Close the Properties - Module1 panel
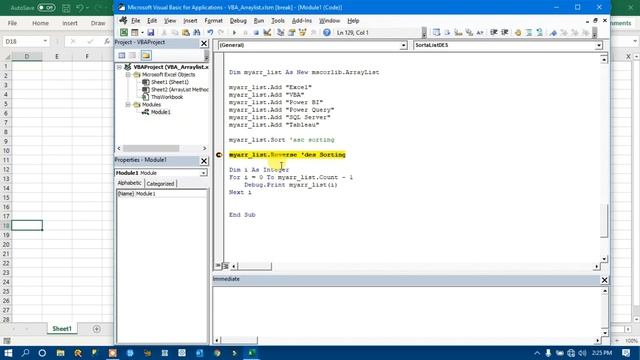This screenshot has width=640, height=360. [x=204, y=161]
